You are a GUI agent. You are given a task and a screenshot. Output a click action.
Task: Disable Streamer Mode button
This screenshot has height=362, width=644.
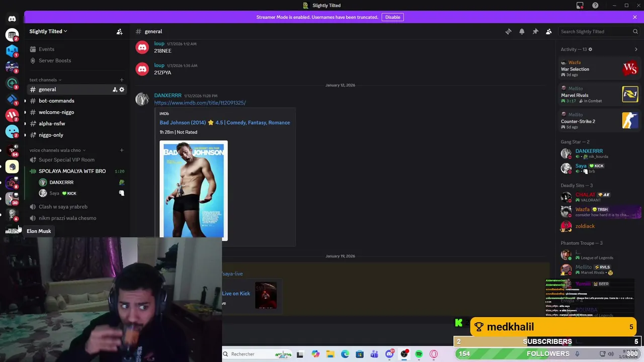tap(392, 17)
